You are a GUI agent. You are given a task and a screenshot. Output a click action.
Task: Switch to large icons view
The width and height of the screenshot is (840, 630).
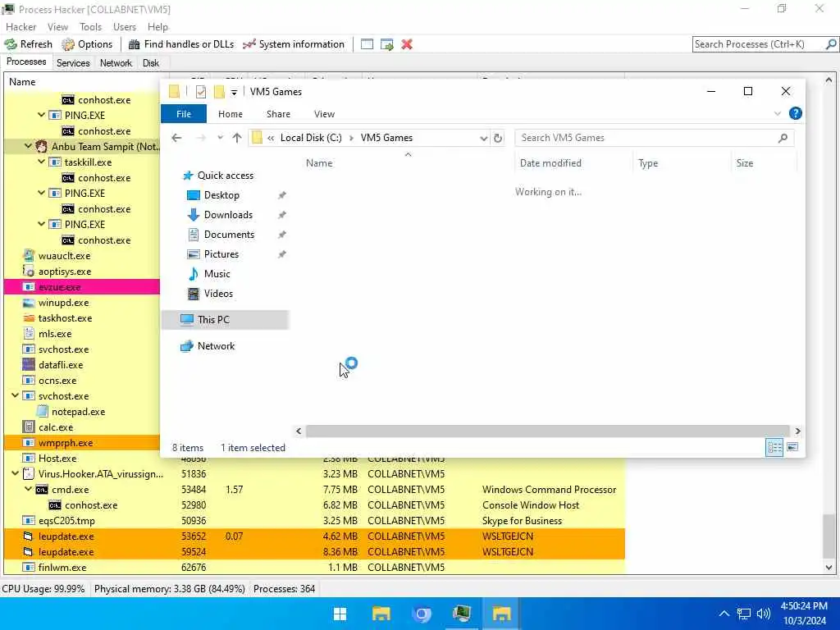click(x=792, y=447)
